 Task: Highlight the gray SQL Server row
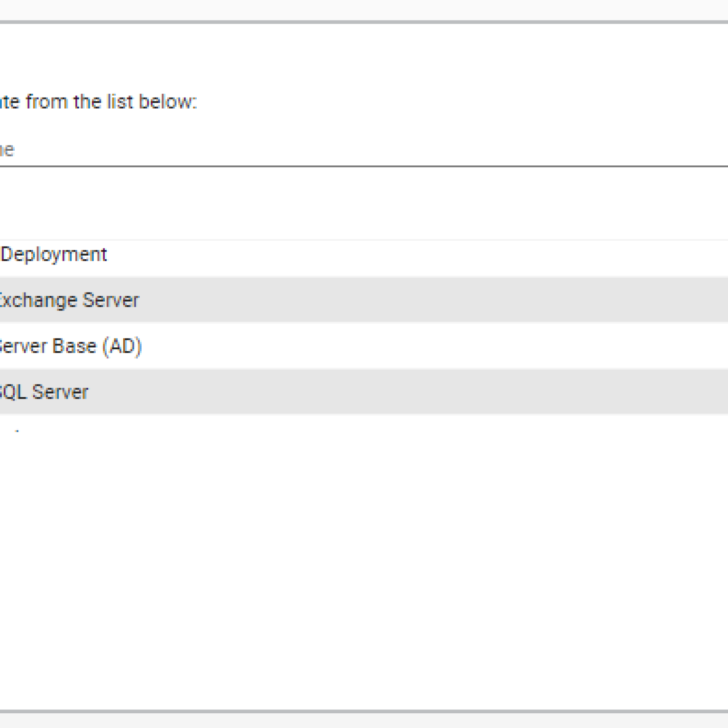click(x=364, y=392)
